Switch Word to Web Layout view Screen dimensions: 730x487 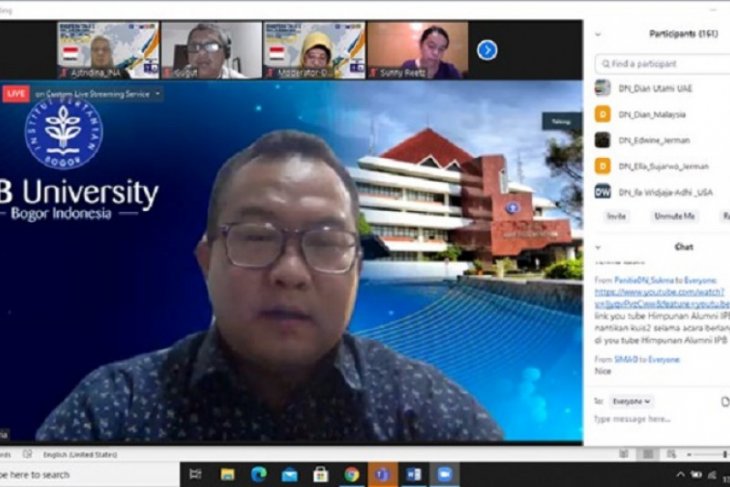tap(671, 454)
